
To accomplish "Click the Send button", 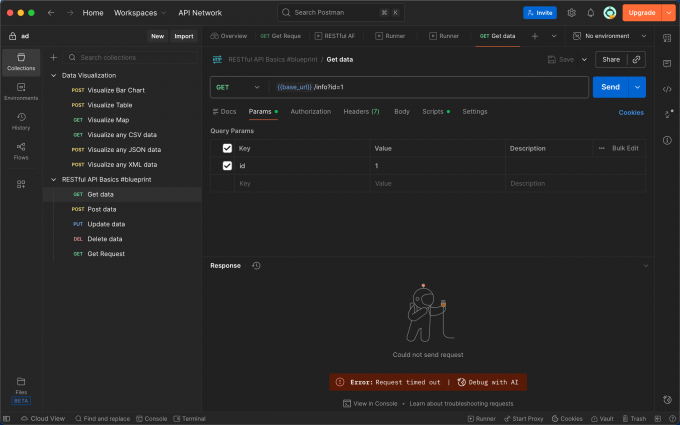I will [610, 87].
